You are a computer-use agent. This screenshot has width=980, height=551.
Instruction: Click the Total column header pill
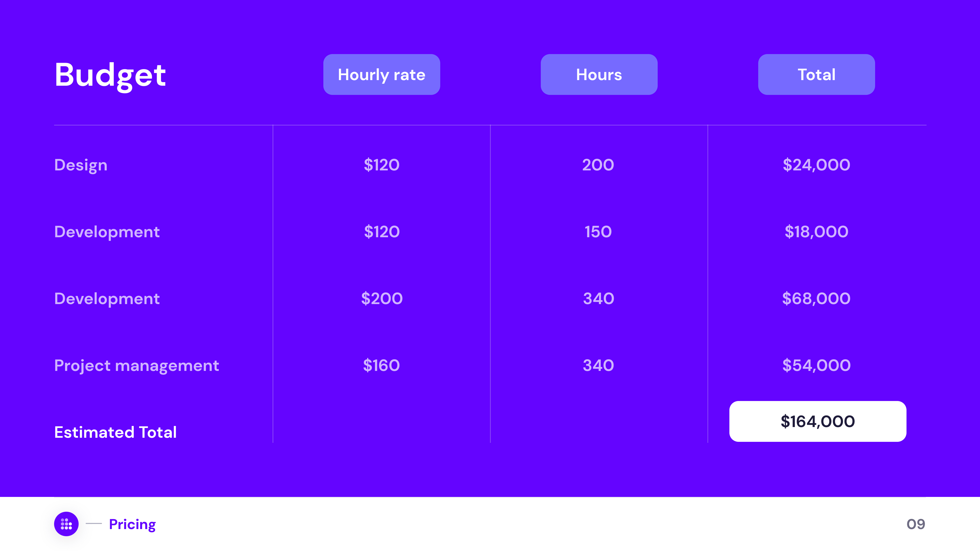coord(816,74)
